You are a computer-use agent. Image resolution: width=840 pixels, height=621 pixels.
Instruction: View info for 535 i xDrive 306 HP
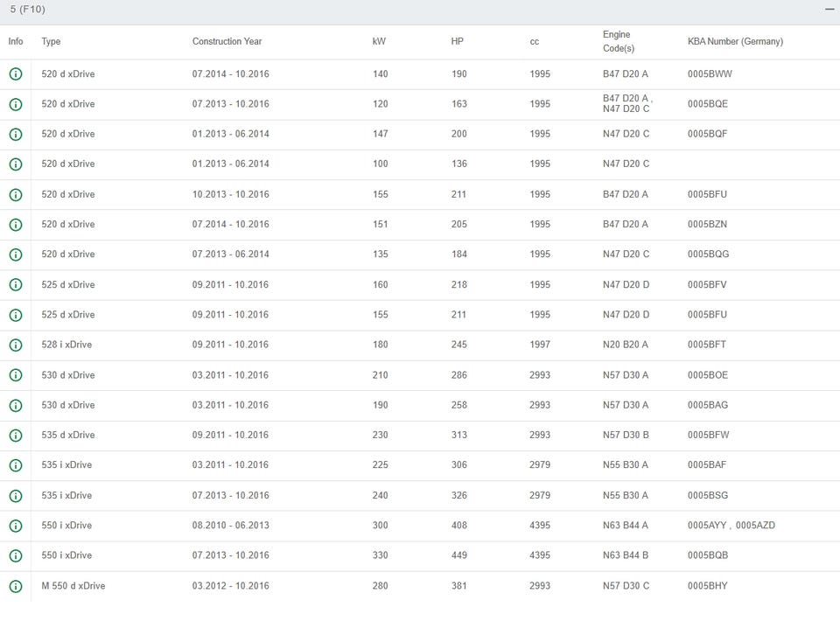16,465
